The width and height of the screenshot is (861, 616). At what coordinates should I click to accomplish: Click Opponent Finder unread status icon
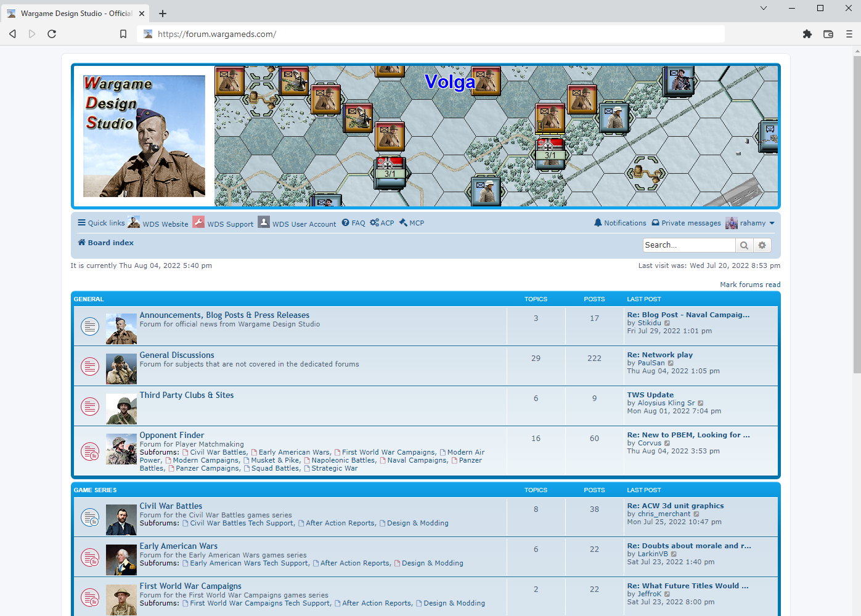90,452
